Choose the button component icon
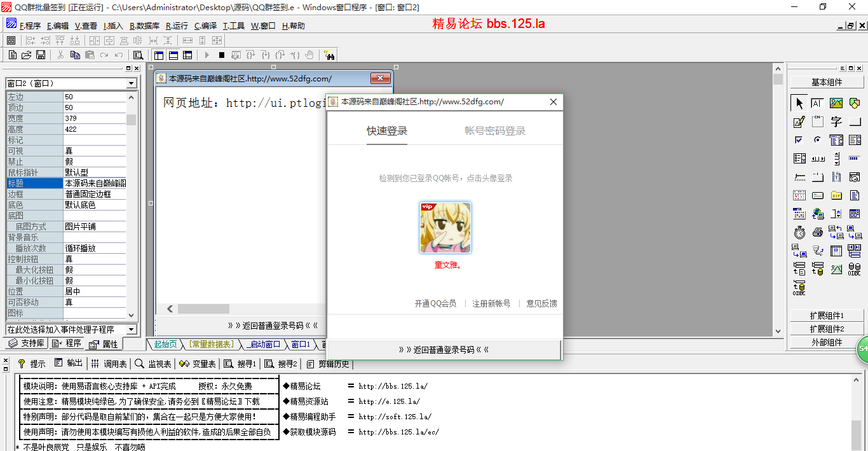The image size is (868, 451). [855, 121]
